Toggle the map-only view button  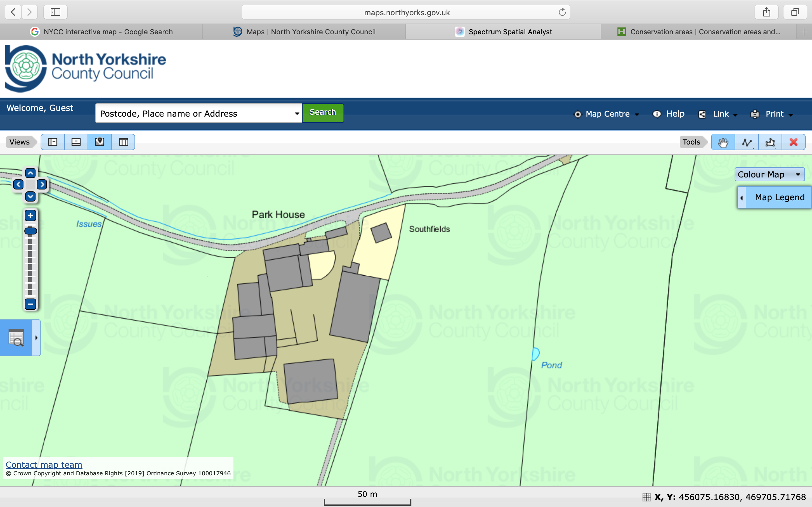click(100, 142)
